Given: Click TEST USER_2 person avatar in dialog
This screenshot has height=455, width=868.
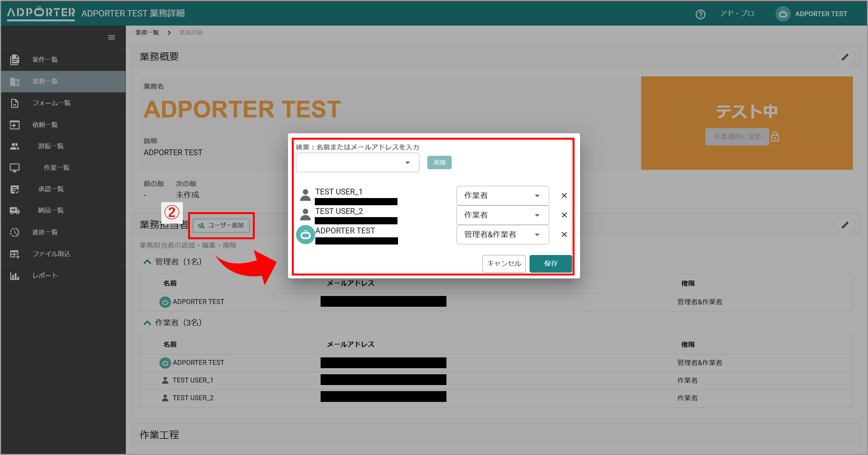Looking at the screenshot, I should point(305,214).
